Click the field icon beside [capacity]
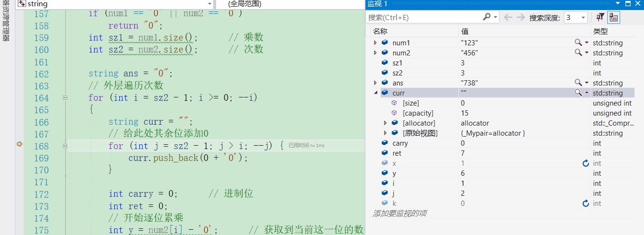The height and width of the screenshot is (235, 644). coord(395,113)
